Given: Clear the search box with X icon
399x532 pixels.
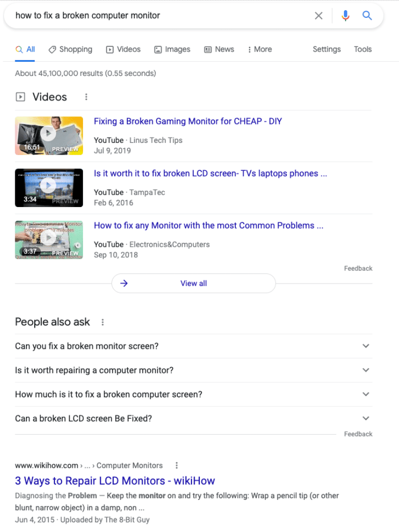Looking at the screenshot, I should click(x=318, y=16).
